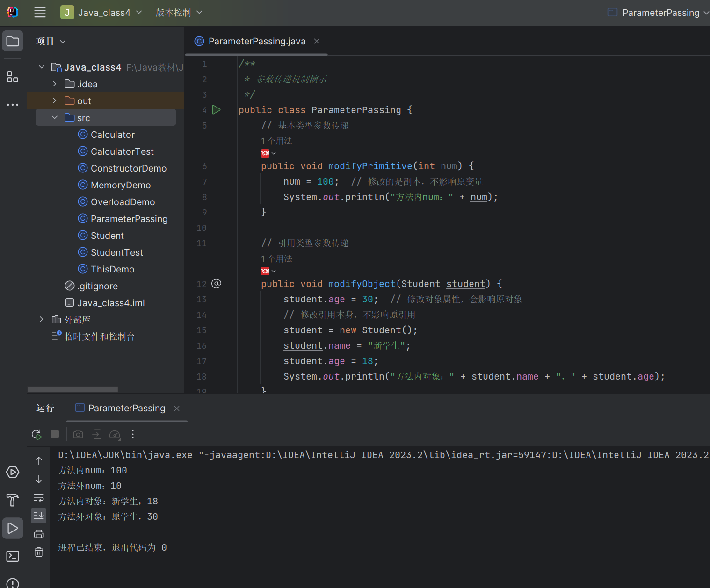Click the modifyObject method name in editor
Image resolution: width=710 pixels, height=588 pixels.
click(362, 284)
